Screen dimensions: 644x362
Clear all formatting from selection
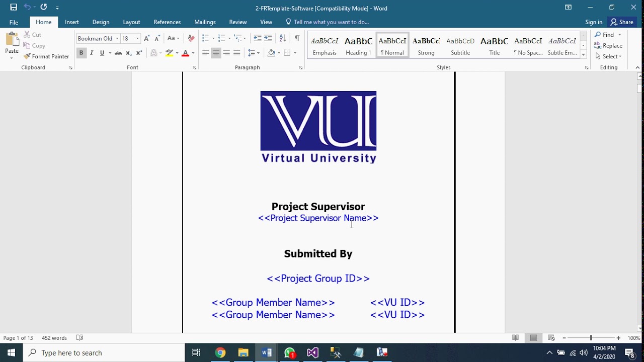(x=191, y=38)
